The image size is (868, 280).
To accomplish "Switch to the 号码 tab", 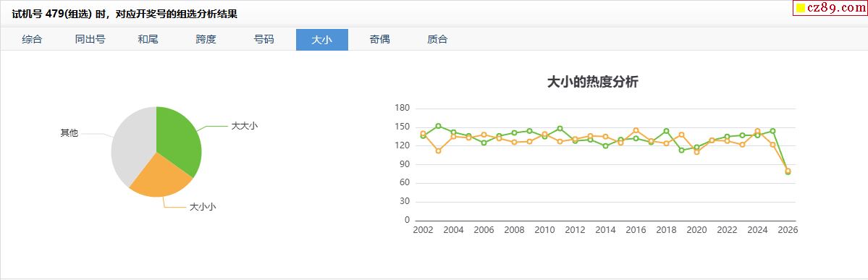I will 264,39.
